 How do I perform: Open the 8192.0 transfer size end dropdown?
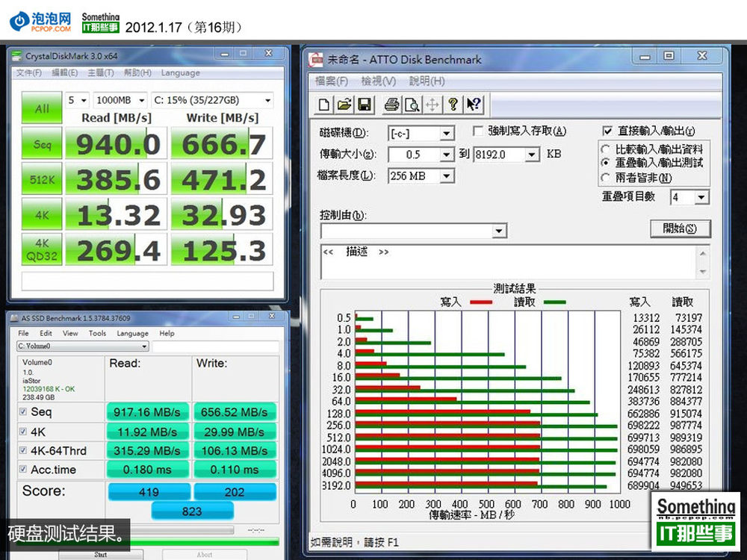(x=532, y=155)
